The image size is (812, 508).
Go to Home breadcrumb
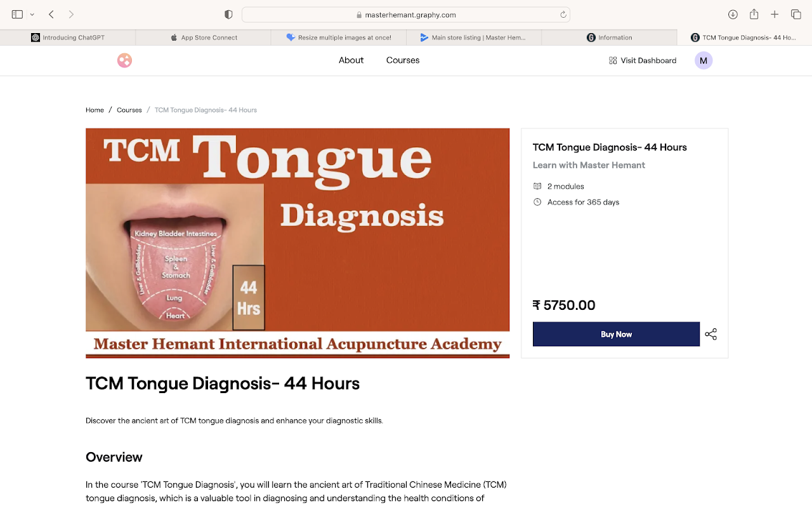[x=95, y=110]
